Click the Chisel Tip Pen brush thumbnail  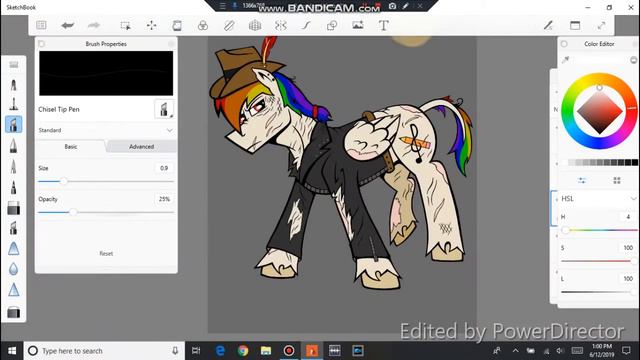tap(164, 109)
